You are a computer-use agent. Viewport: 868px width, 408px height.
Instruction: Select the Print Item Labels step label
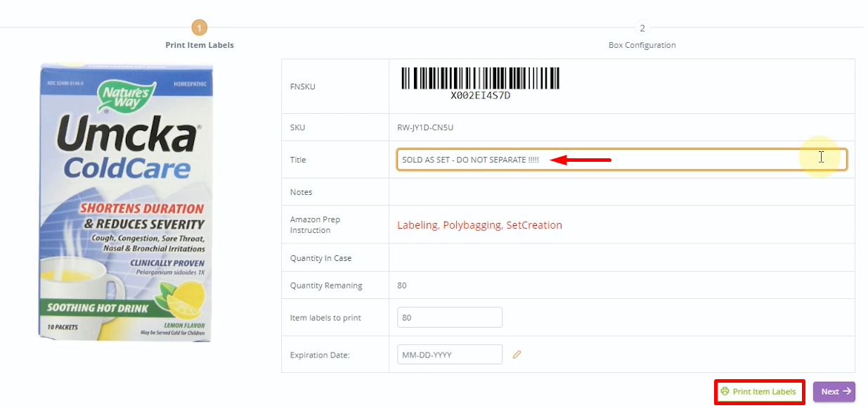pyautogui.click(x=199, y=45)
